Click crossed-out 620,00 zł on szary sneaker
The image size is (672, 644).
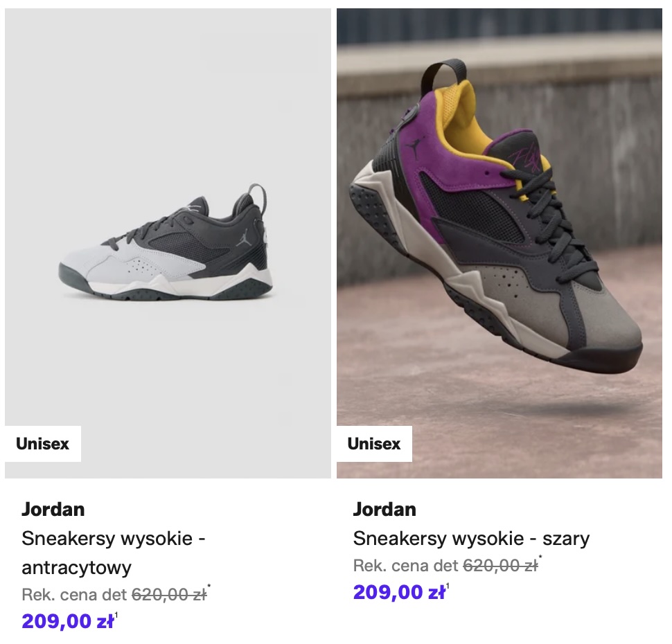pyautogui.click(x=500, y=565)
